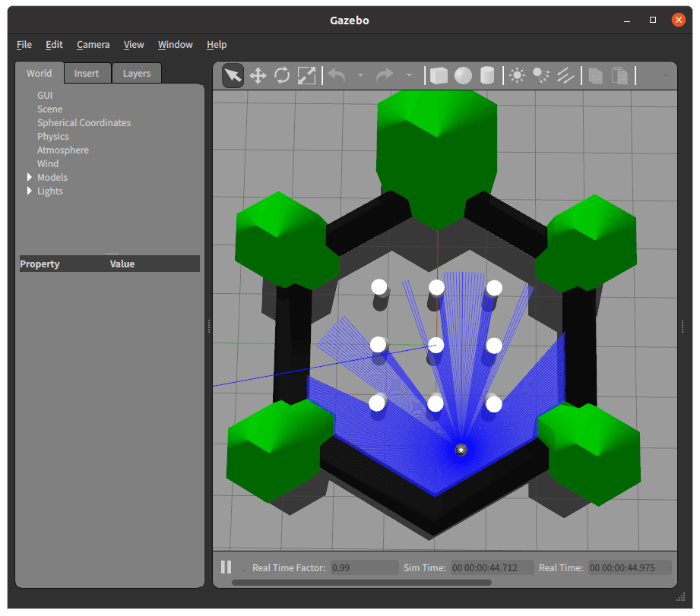The image size is (700, 616).
Task: Insert a box shape
Action: point(439,75)
